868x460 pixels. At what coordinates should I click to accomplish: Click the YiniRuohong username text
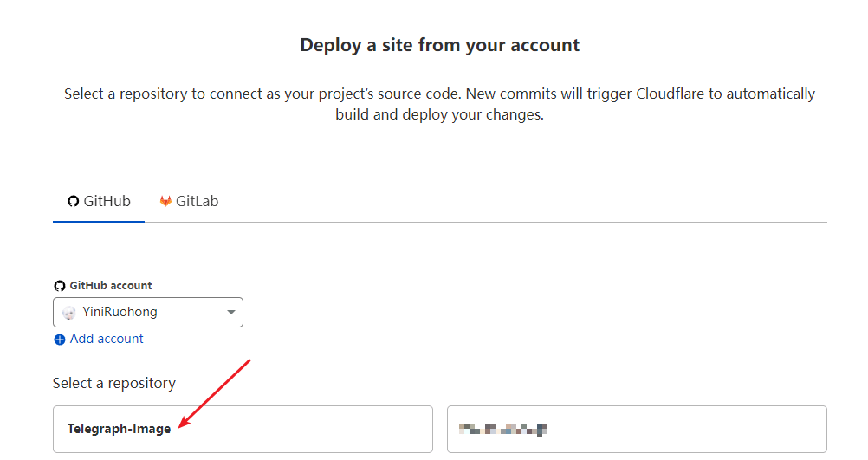coord(120,313)
